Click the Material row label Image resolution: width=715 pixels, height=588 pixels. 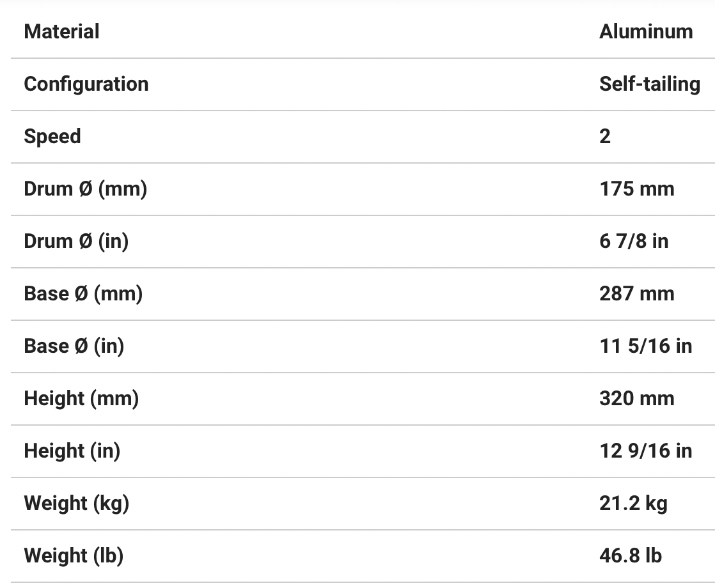pos(61,31)
